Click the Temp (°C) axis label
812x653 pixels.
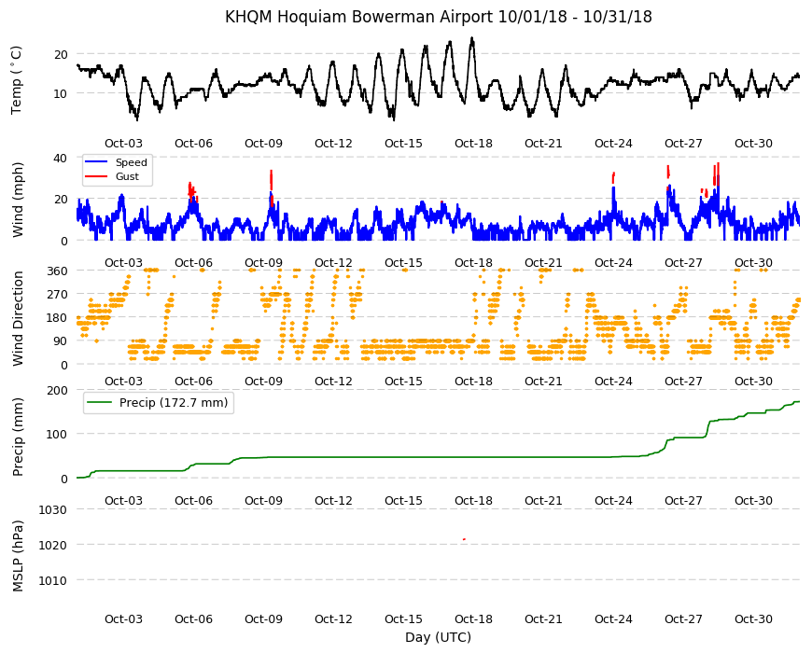click(x=17, y=79)
